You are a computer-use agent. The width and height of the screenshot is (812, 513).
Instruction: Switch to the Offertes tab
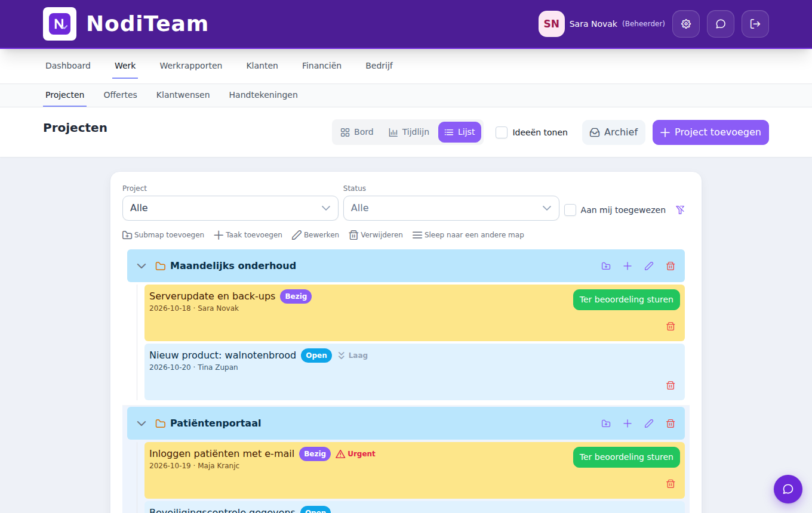[121, 95]
